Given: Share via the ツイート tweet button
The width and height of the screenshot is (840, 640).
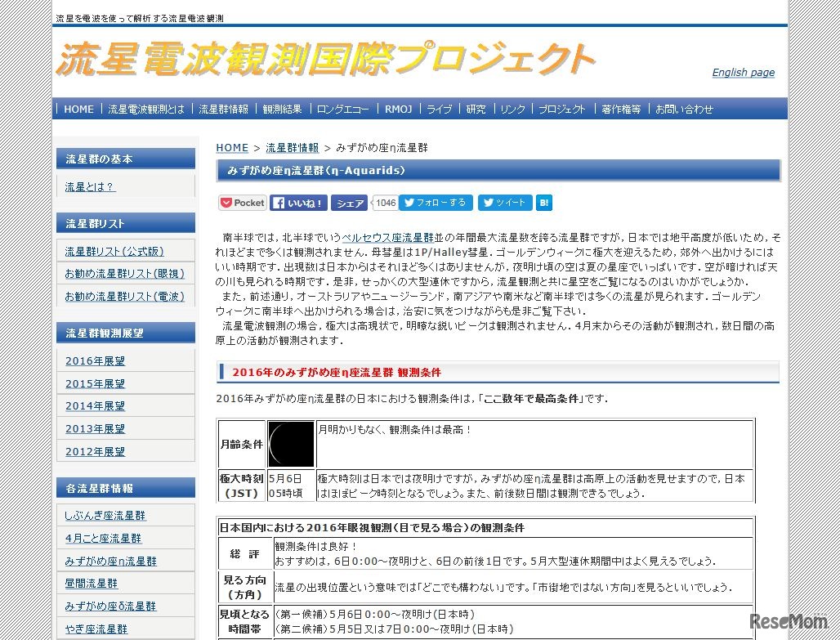Looking at the screenshot, I should 504,202.
